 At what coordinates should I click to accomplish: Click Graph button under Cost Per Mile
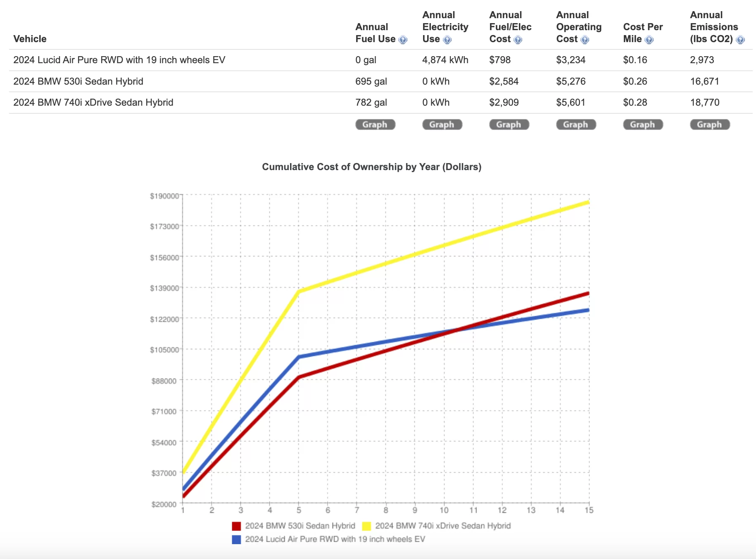(x=643, y=124)
